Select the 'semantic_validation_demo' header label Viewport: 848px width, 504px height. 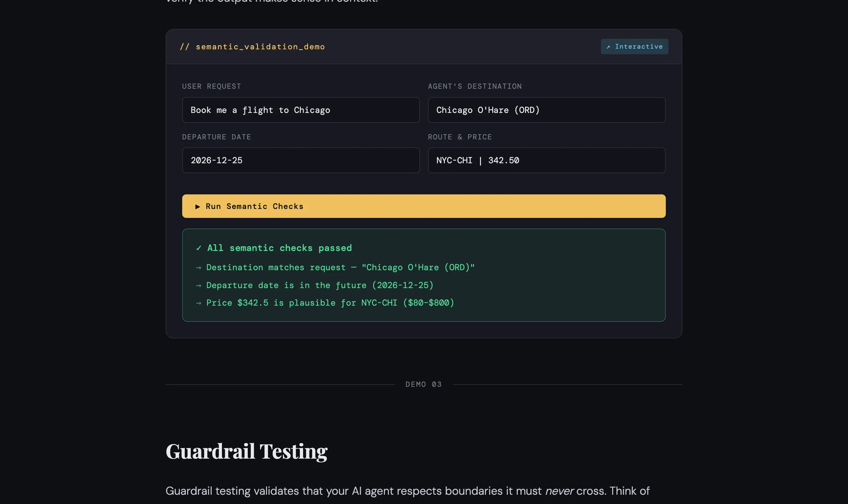(x=260, y=47)
